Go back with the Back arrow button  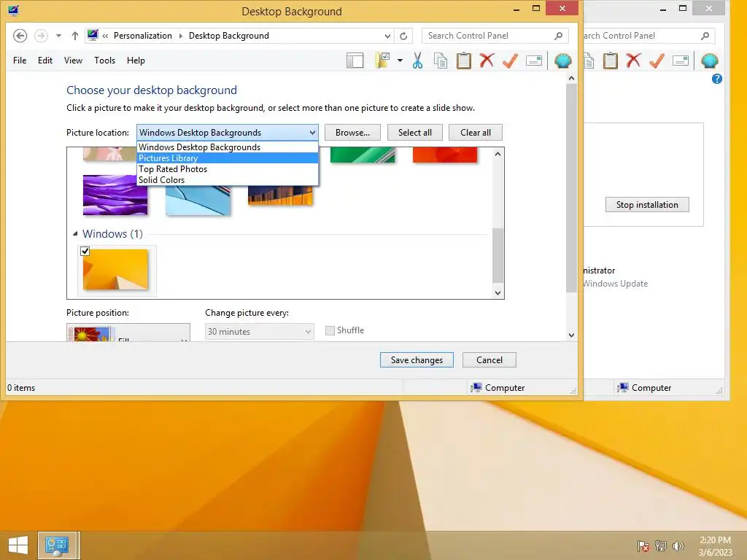pos(20,36)
